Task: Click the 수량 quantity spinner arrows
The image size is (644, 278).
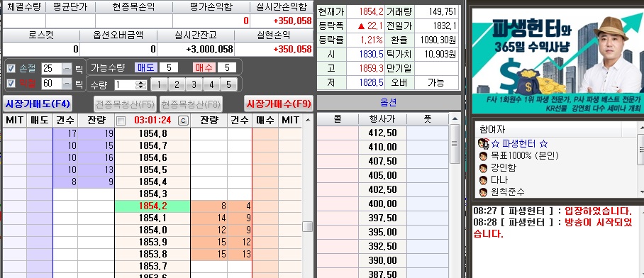Action: (141, 85)
